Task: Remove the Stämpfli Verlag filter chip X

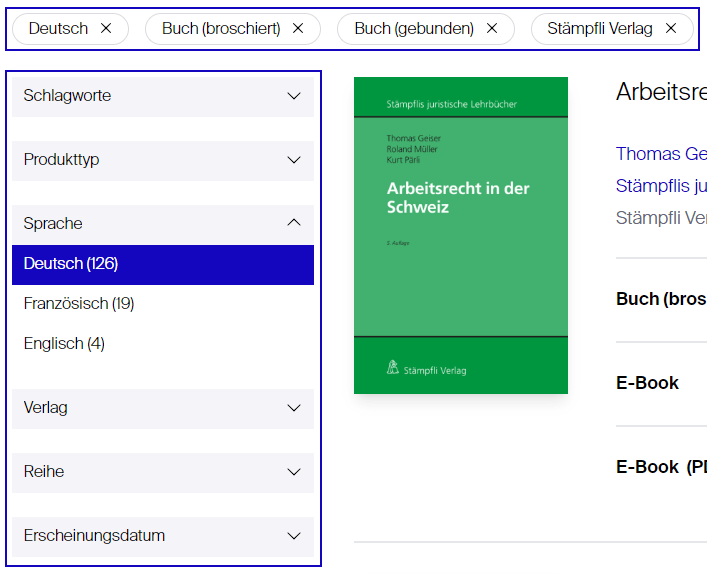Action: pyautogui.click(x=671, y=28)
